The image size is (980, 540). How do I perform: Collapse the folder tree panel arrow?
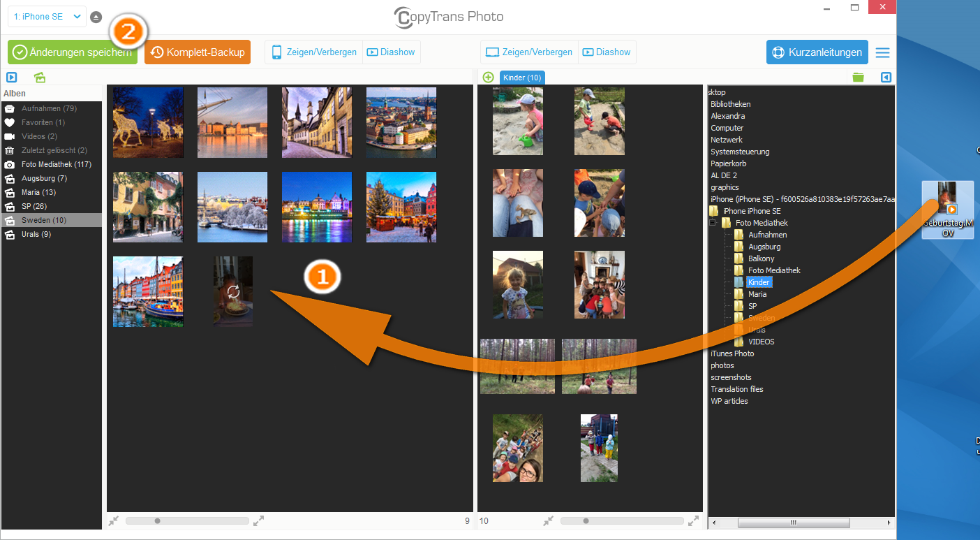886,78
